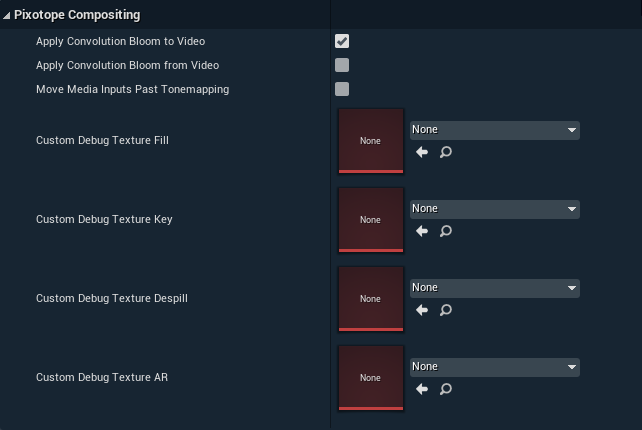The image size is (642, 430).
Task: Open the Custom Debug Texture Despill dropdown
Action: point(494,288)
